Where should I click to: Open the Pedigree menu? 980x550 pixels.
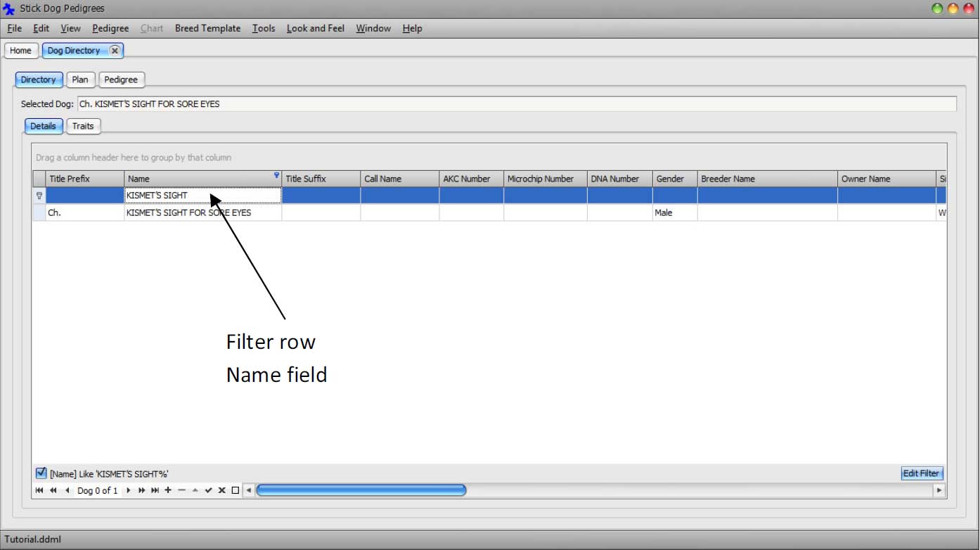click(110, 28)
